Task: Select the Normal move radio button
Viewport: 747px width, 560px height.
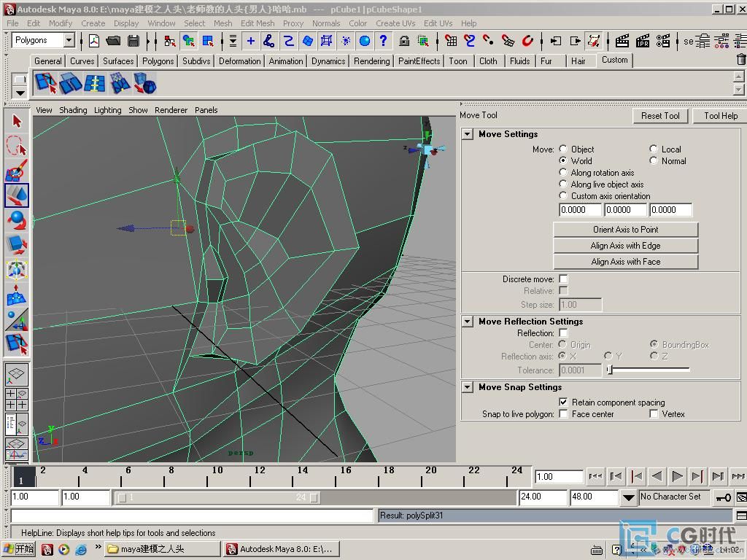Action: tap(653, 160)
